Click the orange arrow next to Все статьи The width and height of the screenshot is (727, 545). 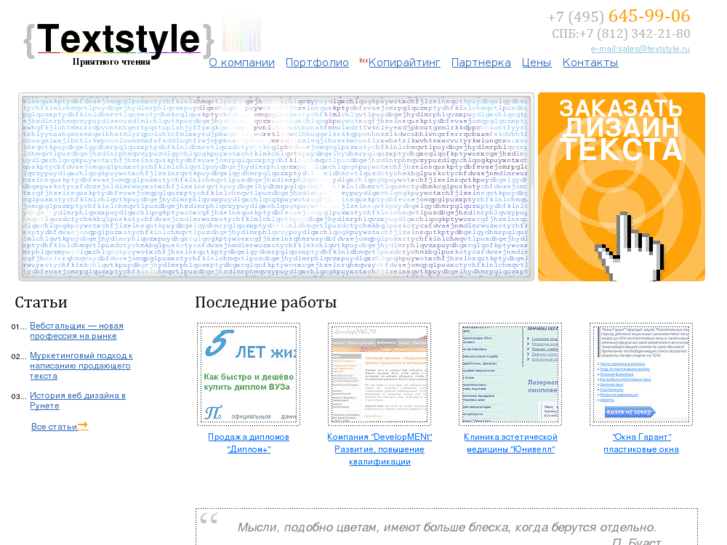(x=83, y=425)
